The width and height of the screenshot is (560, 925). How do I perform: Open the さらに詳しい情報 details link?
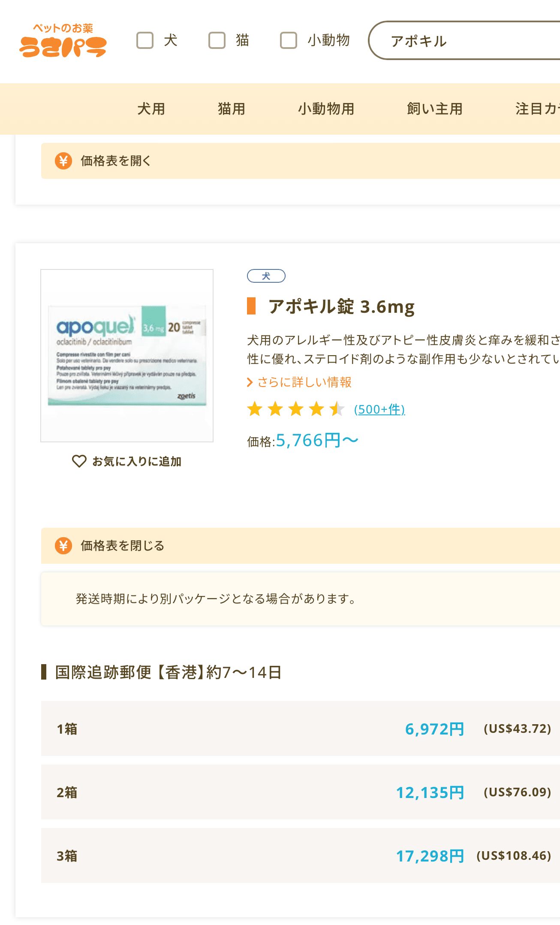click(x=304, y=382)
